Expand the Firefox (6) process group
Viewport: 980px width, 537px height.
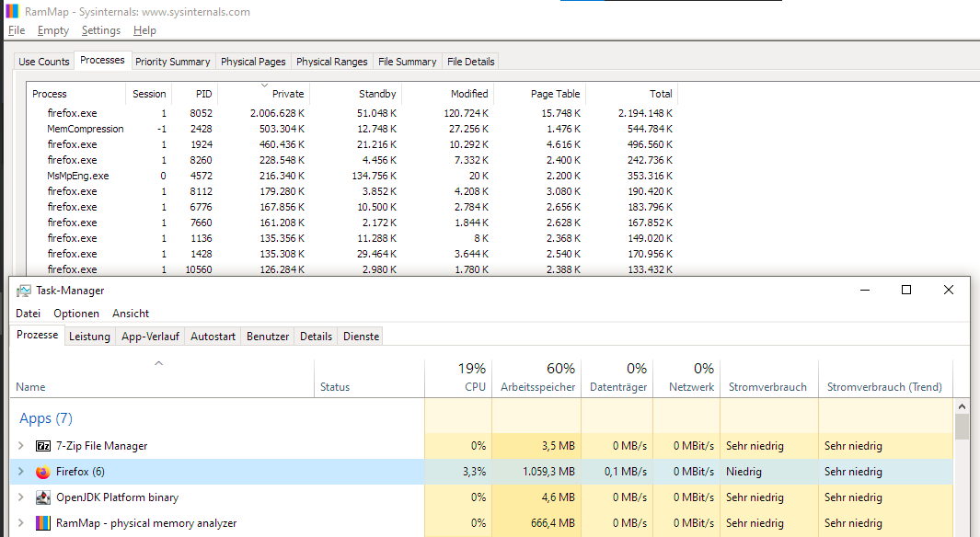pos(20,472)
